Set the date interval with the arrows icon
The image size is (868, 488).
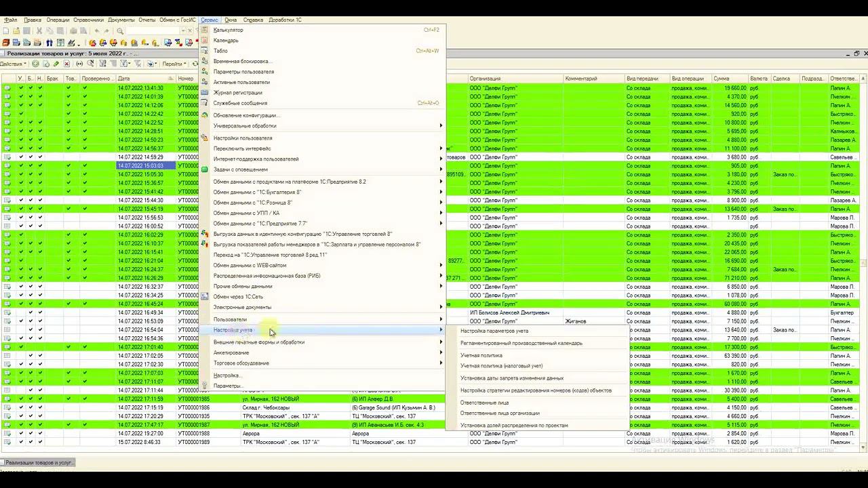[79, 64]
